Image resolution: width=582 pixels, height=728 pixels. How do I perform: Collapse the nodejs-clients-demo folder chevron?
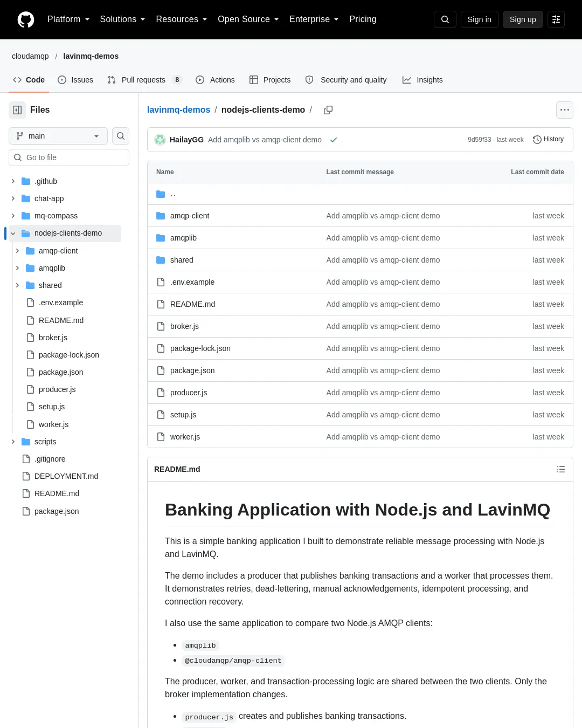point(13,233)
